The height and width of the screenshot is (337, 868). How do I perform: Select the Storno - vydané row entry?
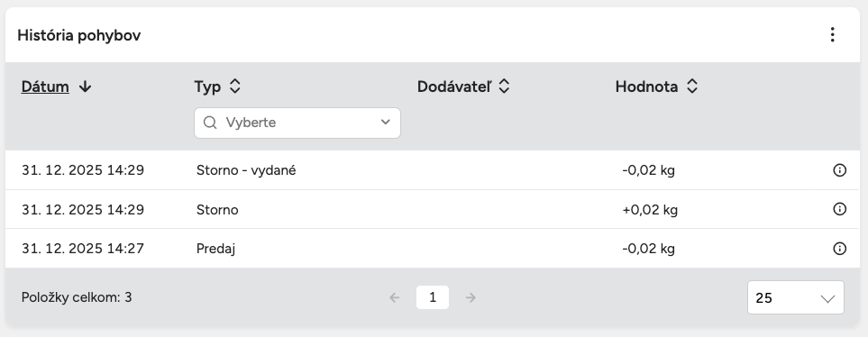(433, 170)
